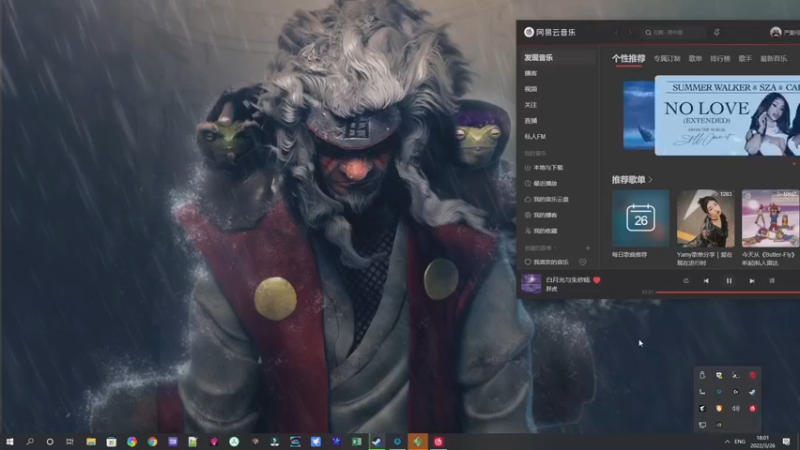Screen dimensions: 800x450
Task: Open 本地与下载 in the sidebar
Action: tap(548, 168)
